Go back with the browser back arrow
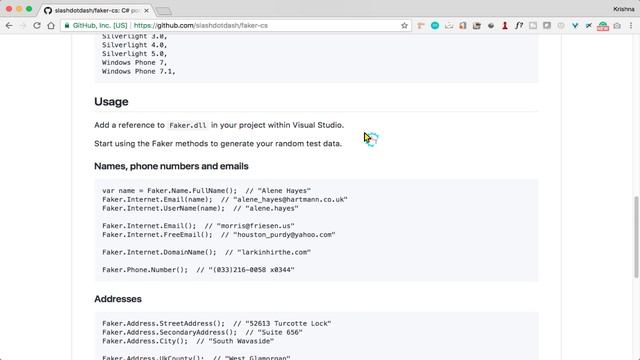 pos(9,25)
